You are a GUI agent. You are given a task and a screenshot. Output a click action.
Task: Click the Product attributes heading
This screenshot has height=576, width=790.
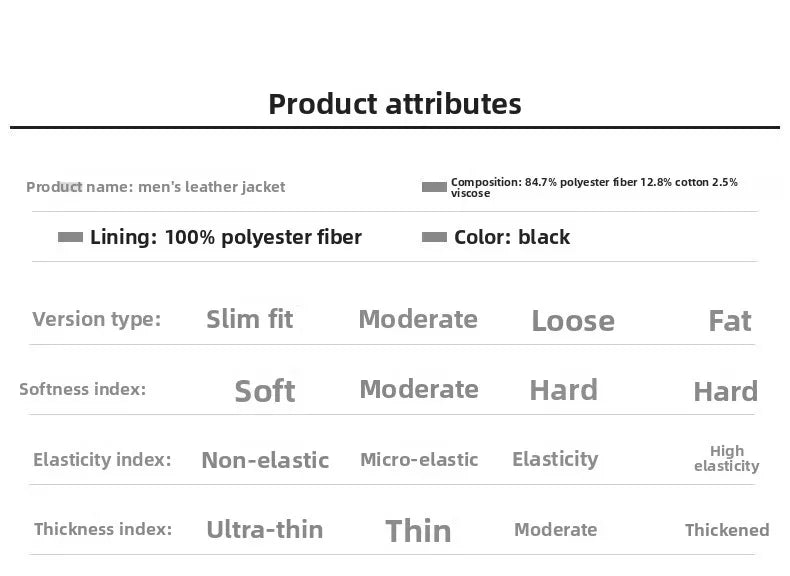[x=395, y=103]
